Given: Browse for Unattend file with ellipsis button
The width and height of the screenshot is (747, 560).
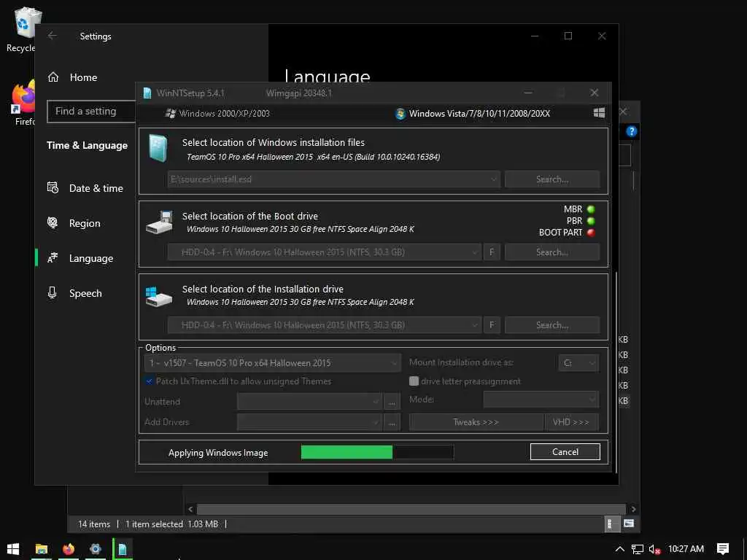Looking at the screenshot, I should 392,402.
